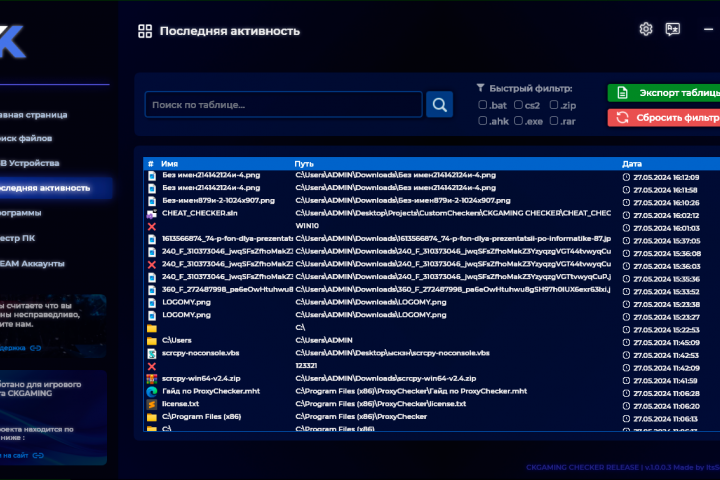Enable the .exe quick filter
This screenshot has width=720, height=480.
coord(518,121)
